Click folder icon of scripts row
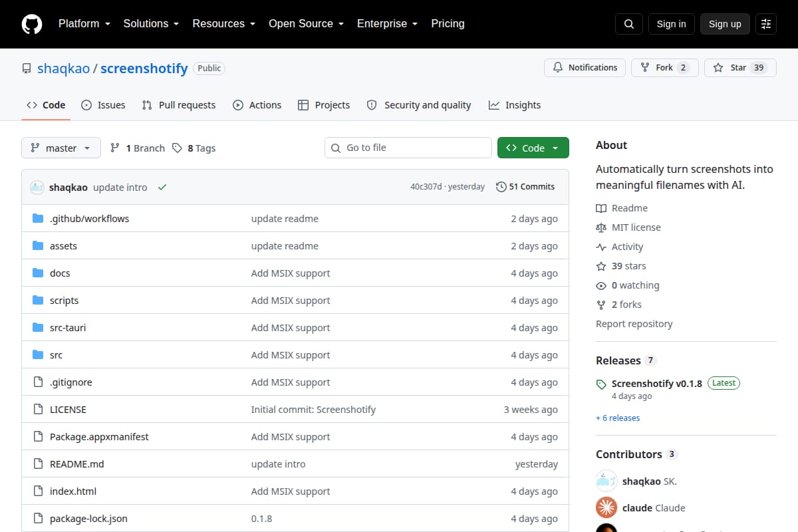 [38, 301]
